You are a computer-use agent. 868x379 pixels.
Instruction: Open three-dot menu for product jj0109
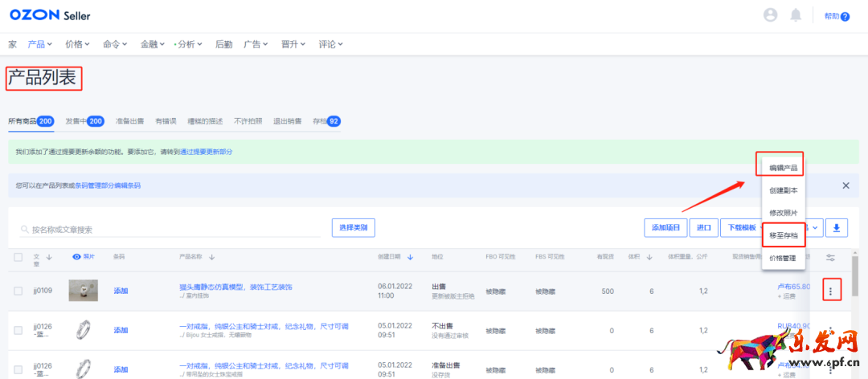(x=830, y=291)
